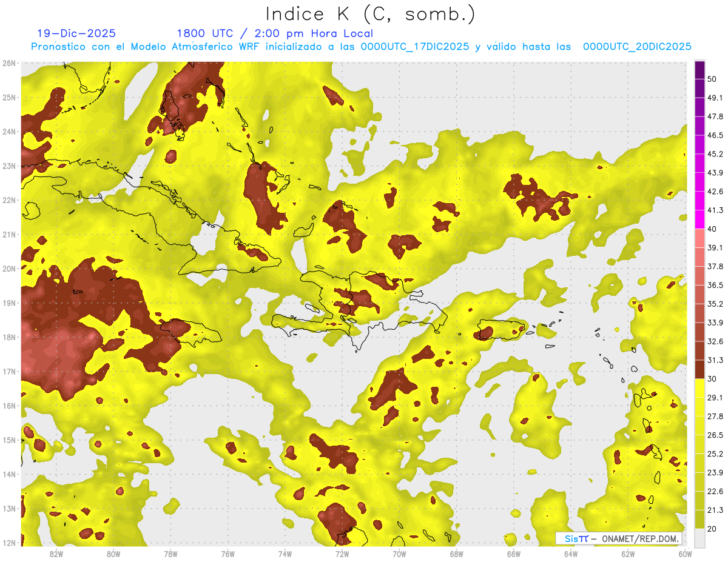Click the '20N' latitude axis label
Viewport: 728px width, 562px height.
click(9, 269)
